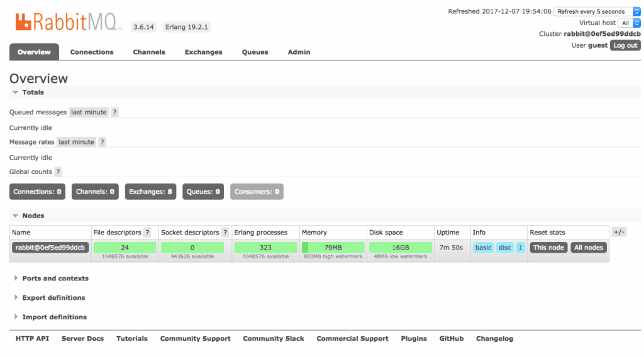Toggle node columns with +/- control

point(619,232)
